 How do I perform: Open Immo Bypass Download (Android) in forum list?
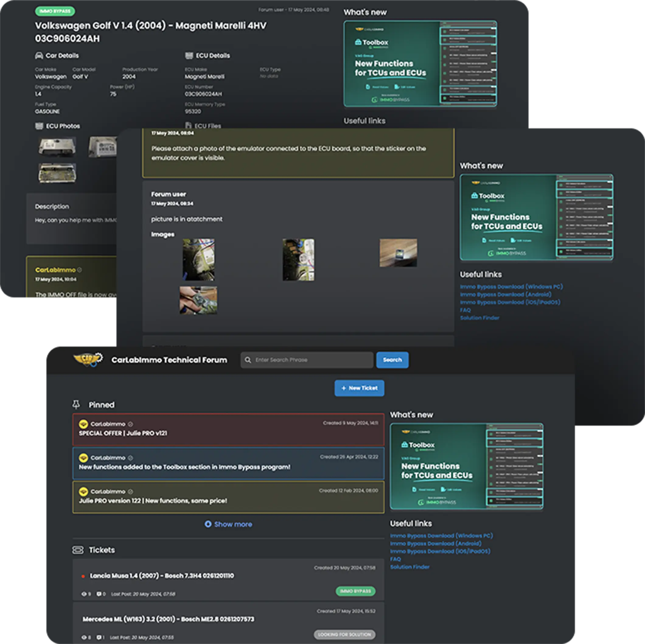point(436,544)
